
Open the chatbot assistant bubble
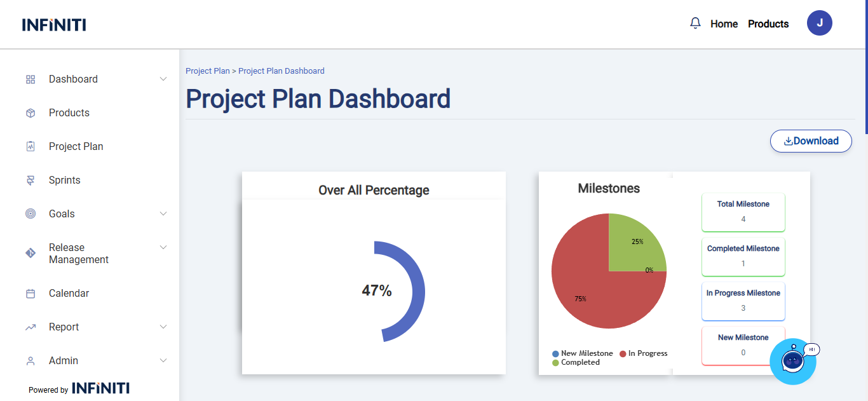point(792,361)
